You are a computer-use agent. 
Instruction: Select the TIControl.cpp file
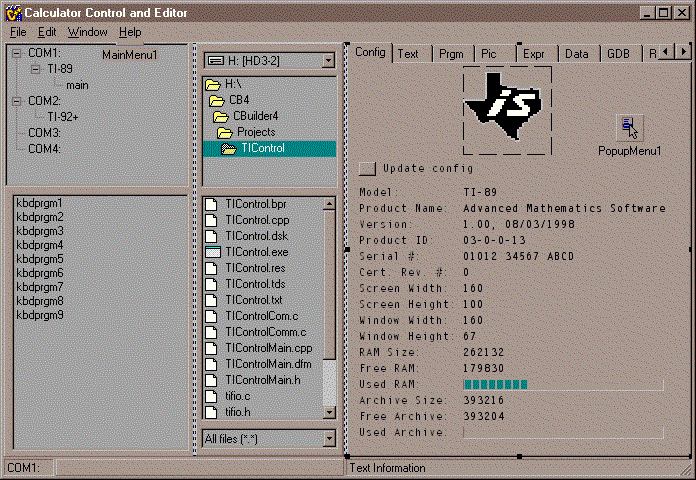(247, 220)
